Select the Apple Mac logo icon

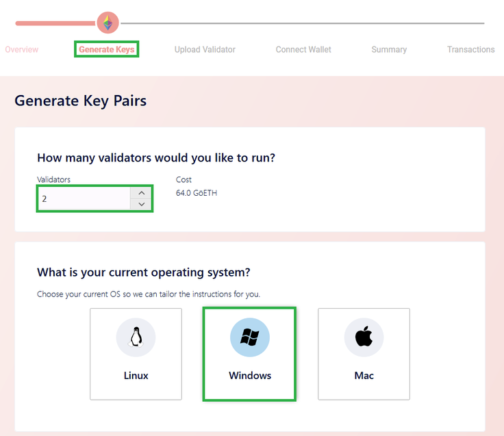(x=364, y=337)
